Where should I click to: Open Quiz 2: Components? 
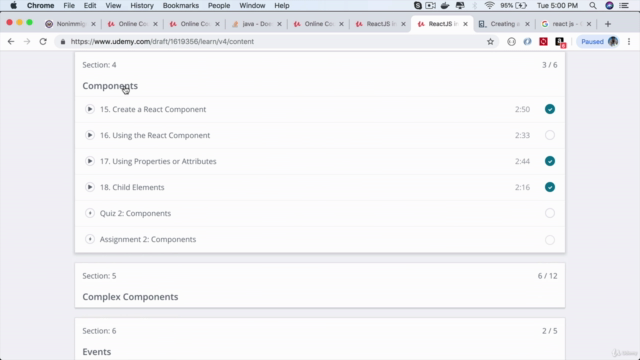tap(136, 213)
